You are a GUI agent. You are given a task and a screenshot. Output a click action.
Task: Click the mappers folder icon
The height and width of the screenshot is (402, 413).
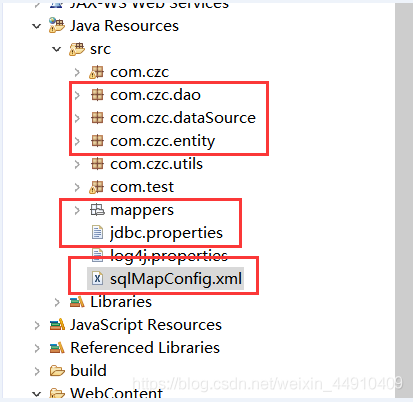point(97,210)
